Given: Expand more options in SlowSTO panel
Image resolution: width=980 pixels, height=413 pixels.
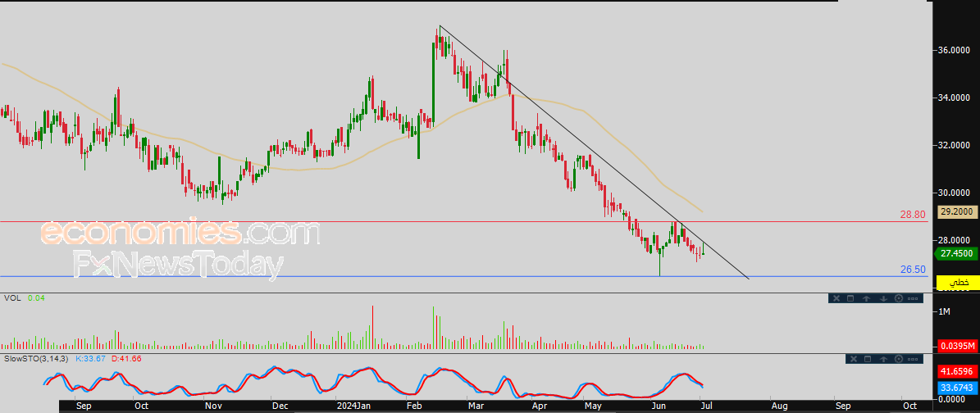Looking at the screenshot, I should click(x=914, y=359).
